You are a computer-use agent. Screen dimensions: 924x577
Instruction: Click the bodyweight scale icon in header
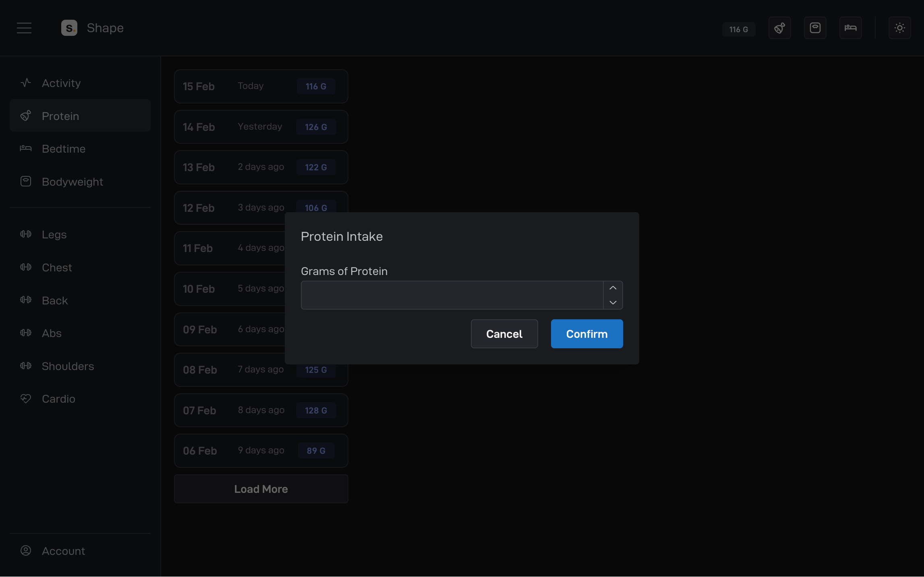coord(815,28)
